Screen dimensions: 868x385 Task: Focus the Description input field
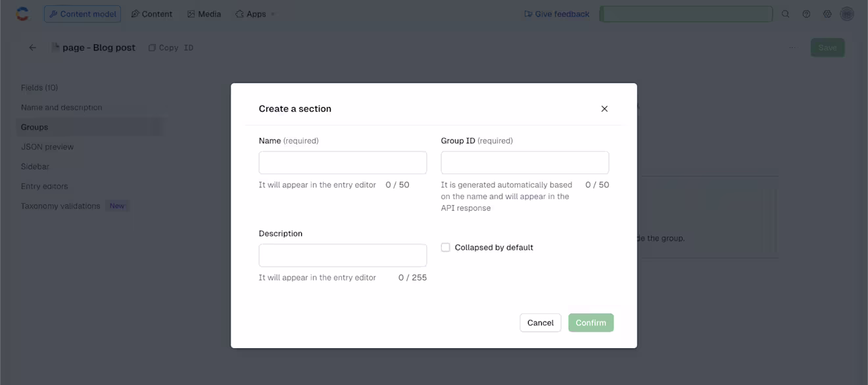click(x=343, y=255)
